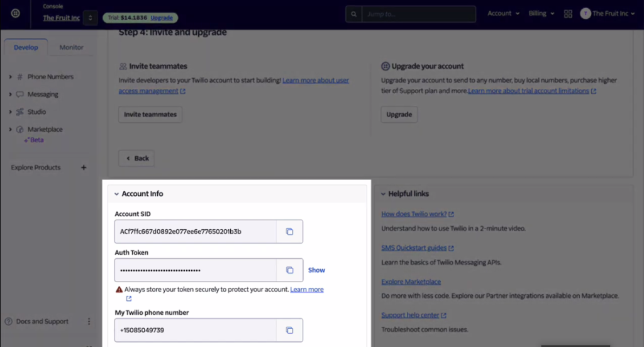Open the account switcher arrows beside The Fruit Inc
Image resolution: width=644 pixels, height=347 pixels.
(x=91, y=18)
